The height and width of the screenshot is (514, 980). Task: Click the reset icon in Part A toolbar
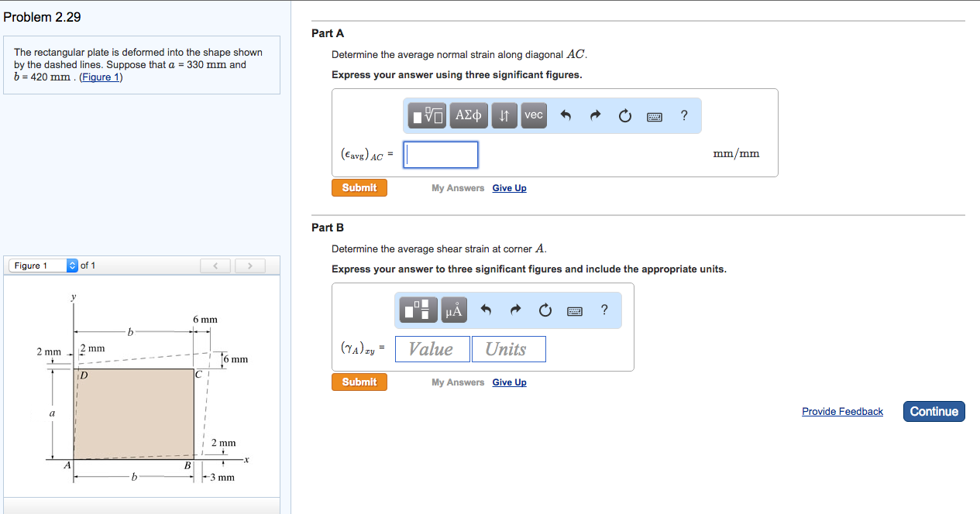625,116
